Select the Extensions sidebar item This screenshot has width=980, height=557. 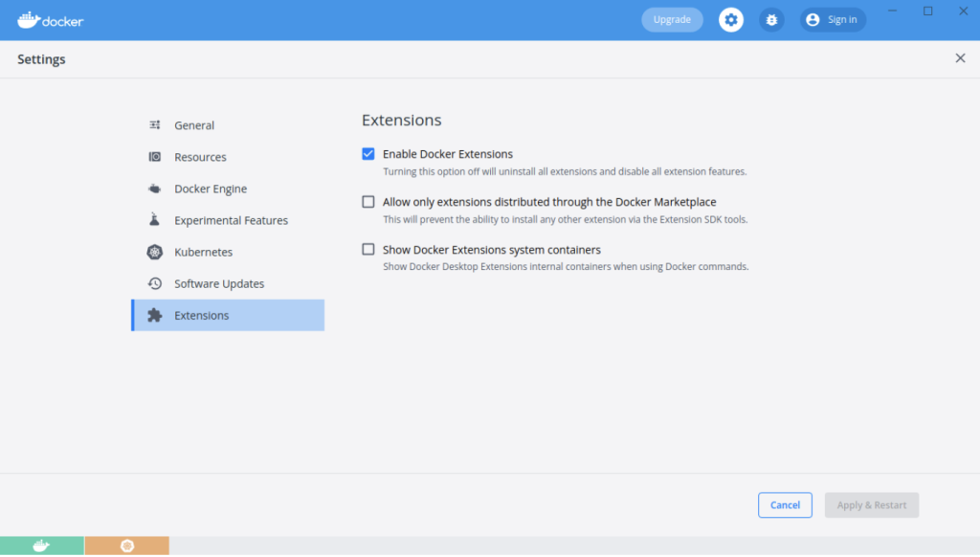click(228, 315)
